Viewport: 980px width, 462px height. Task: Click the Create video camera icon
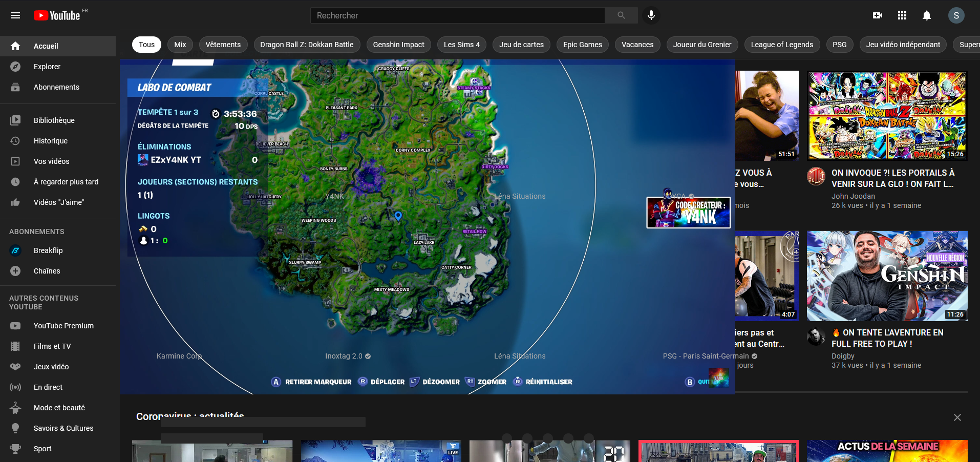[x=877, y=15]
